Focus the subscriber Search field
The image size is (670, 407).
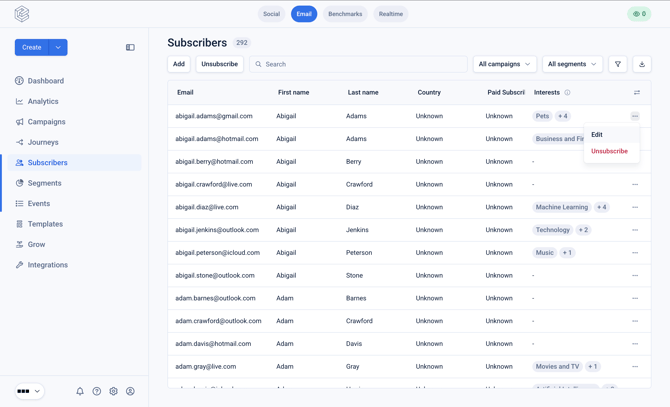tap(358, 64)
